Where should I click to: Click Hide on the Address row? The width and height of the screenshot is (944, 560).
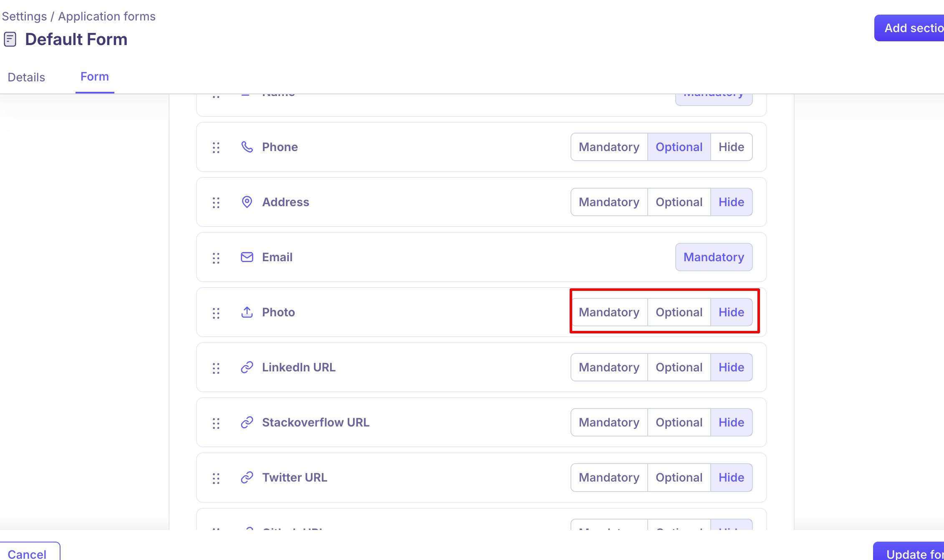point(731,202)
